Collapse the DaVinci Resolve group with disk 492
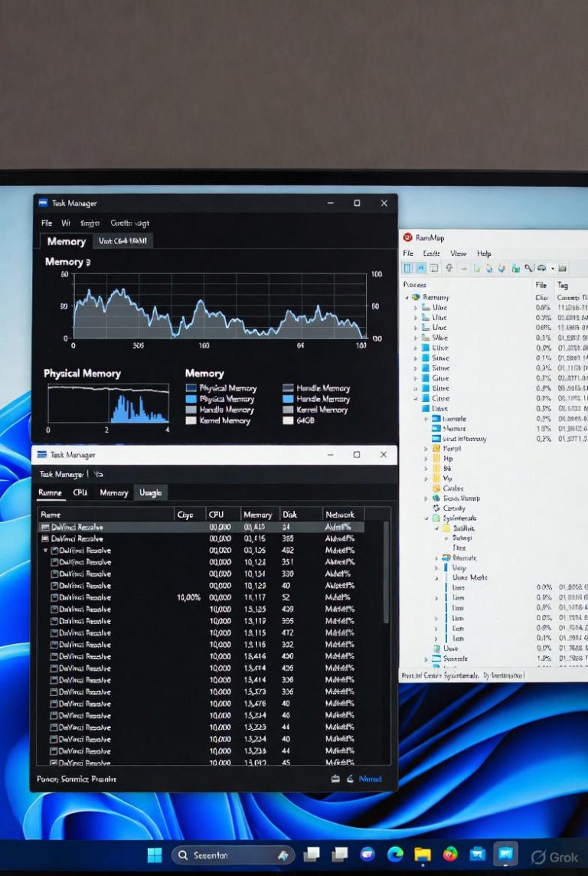Image resolution: width=588 pixels, height=876 pixels. coord(46,551)
